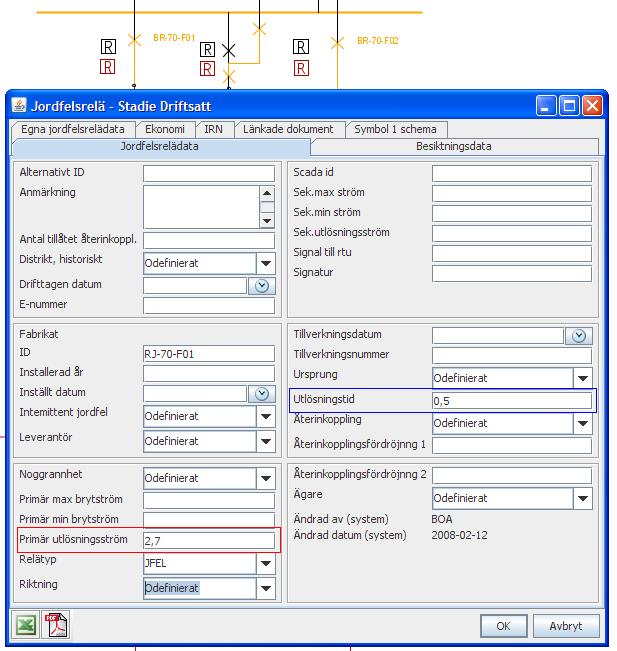Open Symbol 1 schema tab
The height and width of the screenshot is (651, 617).
395,129
